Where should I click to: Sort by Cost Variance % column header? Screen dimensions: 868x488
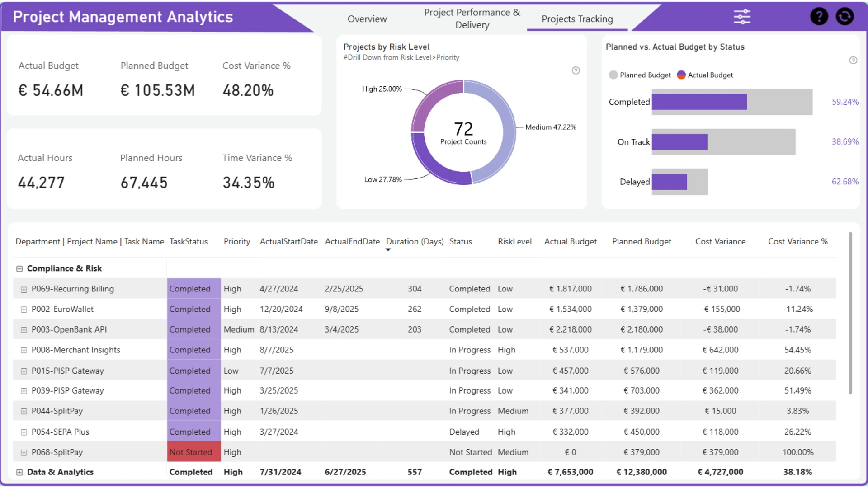797,242
